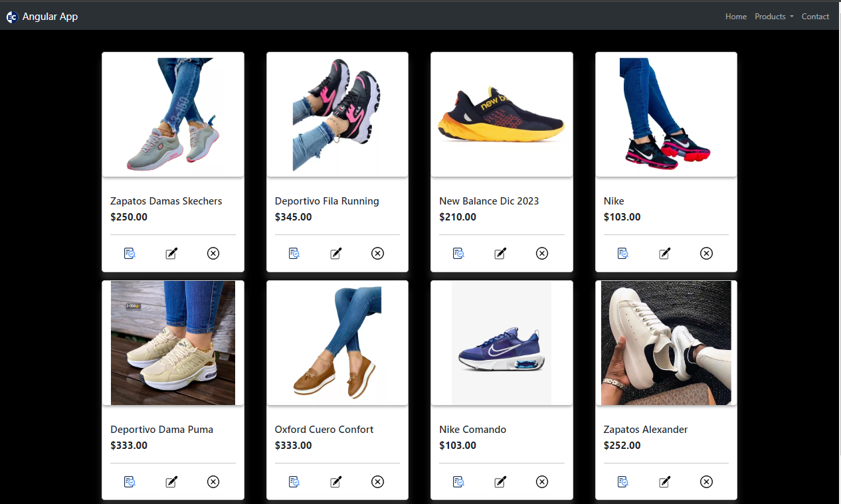
Task: Edit Deportivo Fila Running card
Action: tap(336, 253)
